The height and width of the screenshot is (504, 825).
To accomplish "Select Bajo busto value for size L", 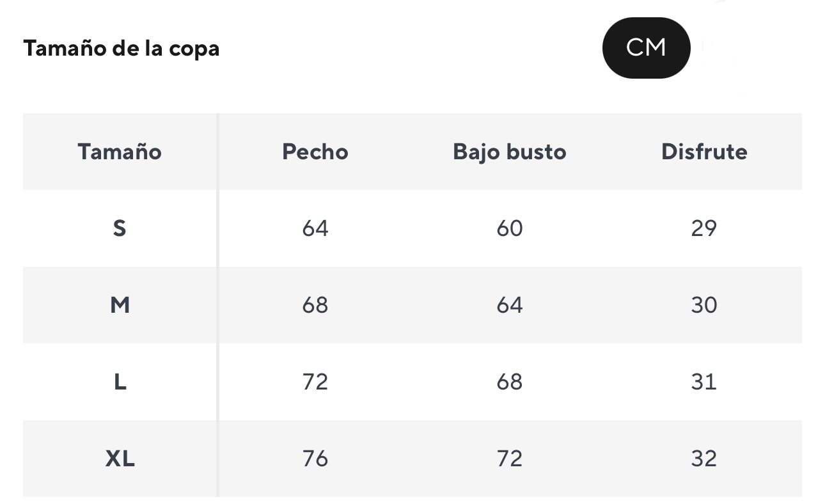I will (x=510, y=382).
